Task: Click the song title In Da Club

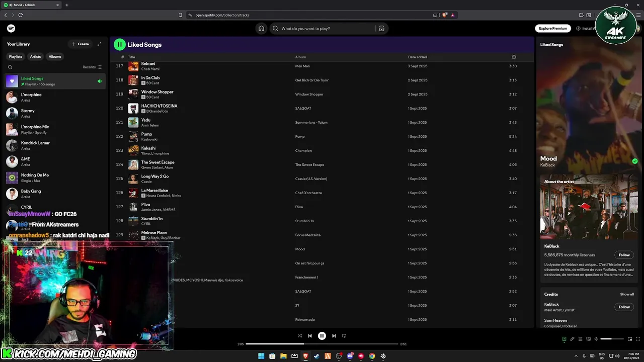Action: (x=150, y=78)
